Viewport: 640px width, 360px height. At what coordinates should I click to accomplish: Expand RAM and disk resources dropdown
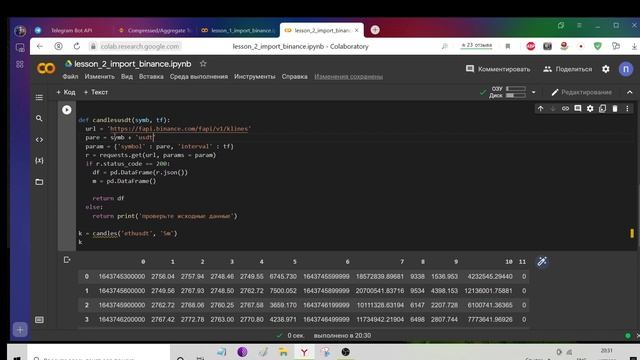[533, 92]
